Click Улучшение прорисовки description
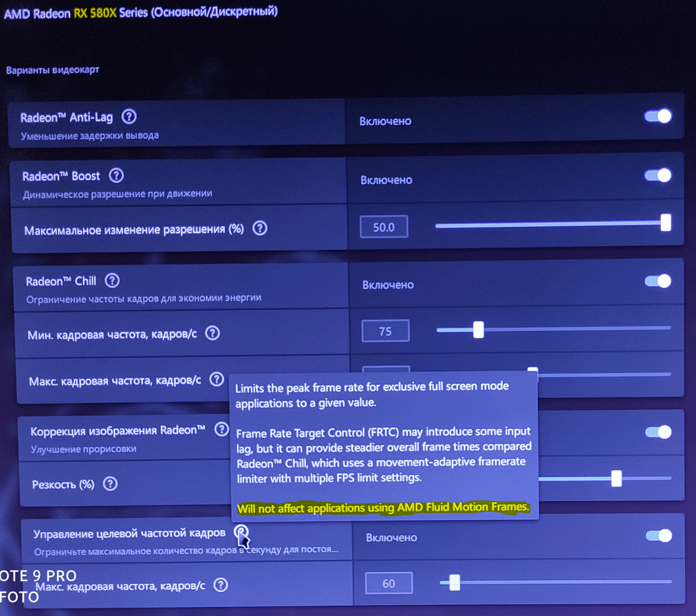Viewport: 696px width, 616px height. point(83,449)
